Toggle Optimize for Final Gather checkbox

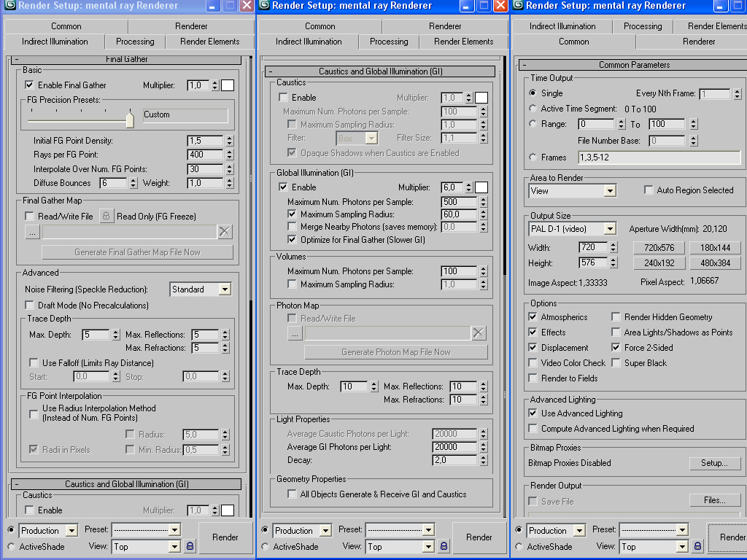click(x=292, y=239)
